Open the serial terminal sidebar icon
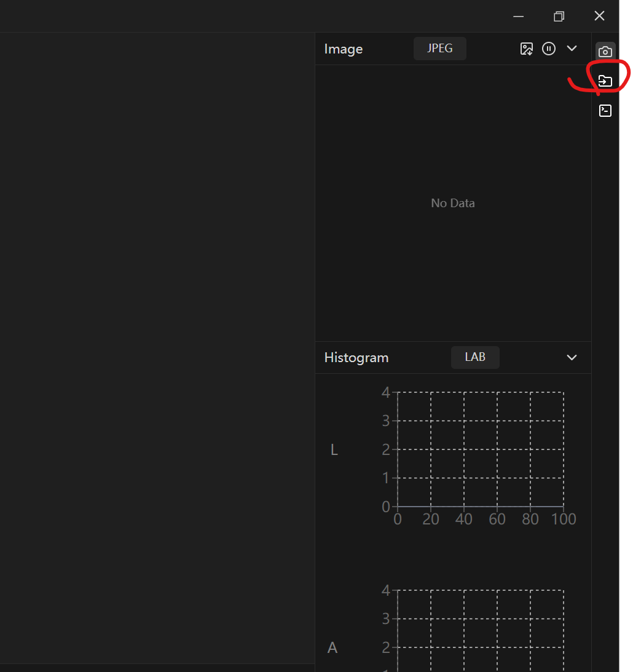The height and width of the screenshot is (672, 633). click(605, 111)
